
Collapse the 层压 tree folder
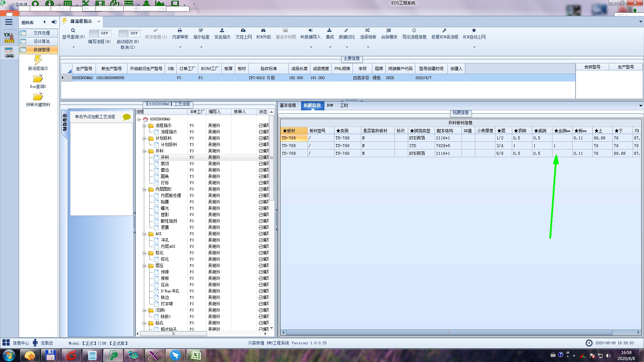[145, 266]
